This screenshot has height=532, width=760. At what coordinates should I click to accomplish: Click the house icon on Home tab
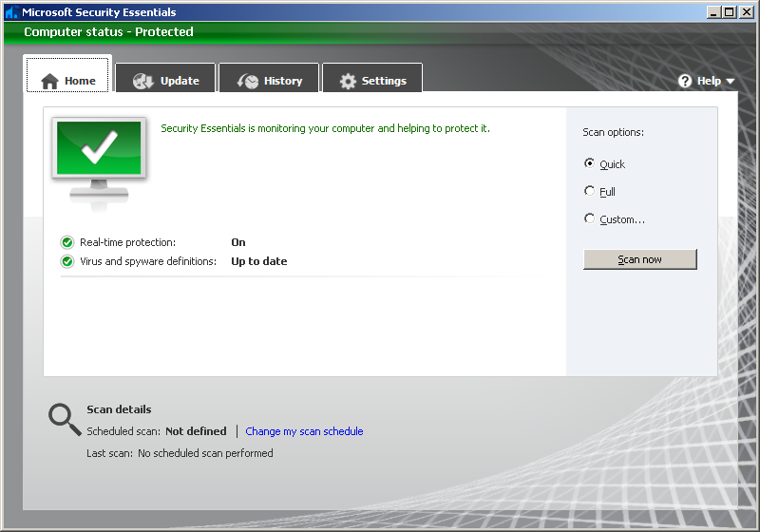[50, 81]
